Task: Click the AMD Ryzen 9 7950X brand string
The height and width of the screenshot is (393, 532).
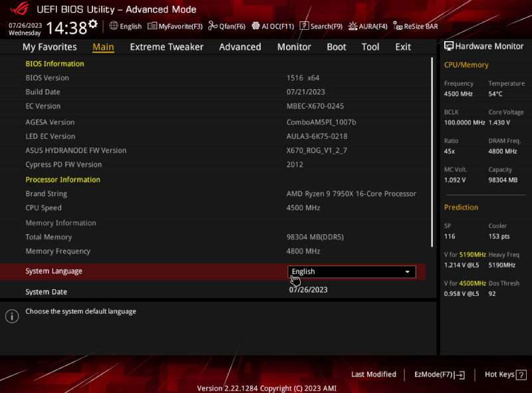Action: (x=351, y=194)
